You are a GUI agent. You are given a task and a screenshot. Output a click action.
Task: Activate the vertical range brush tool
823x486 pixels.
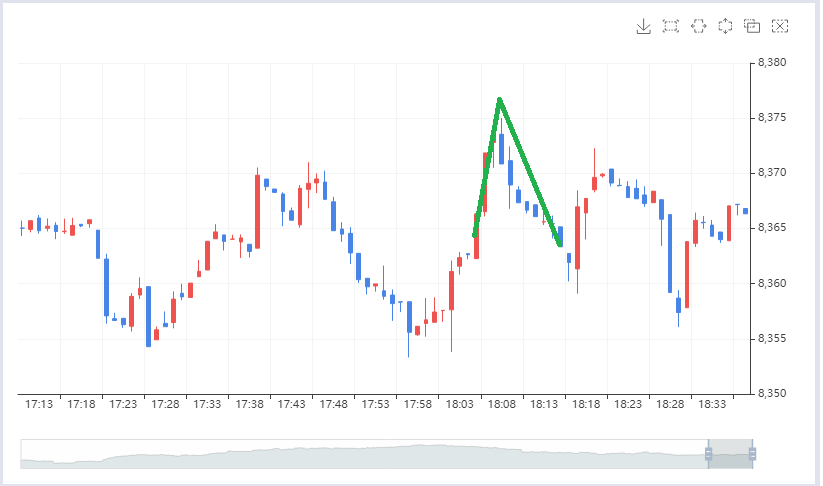(x=725, y=26)
